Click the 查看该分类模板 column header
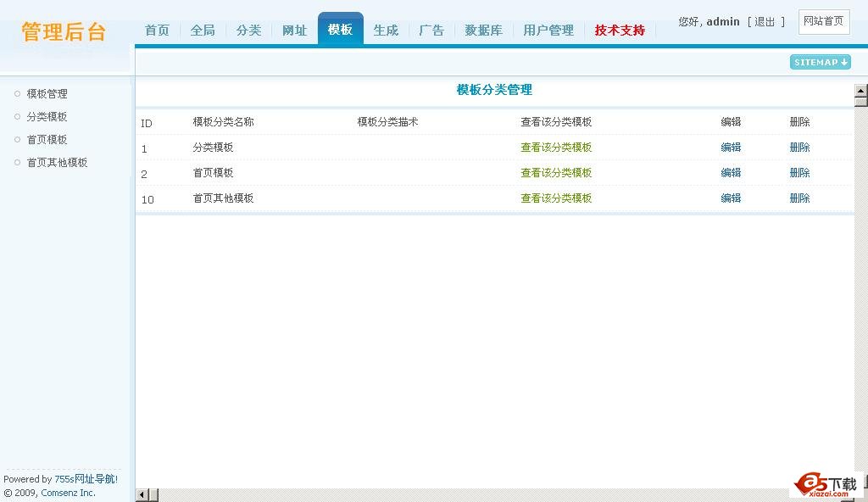 coord(556,122)
